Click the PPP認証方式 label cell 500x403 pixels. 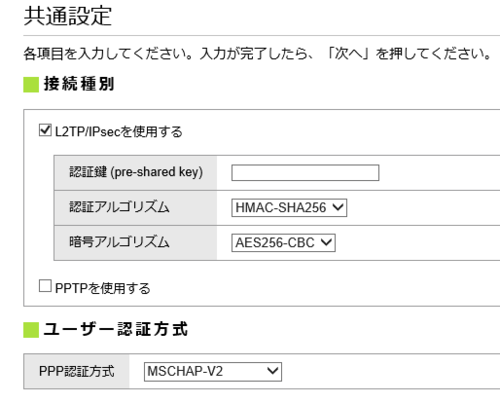77,371
